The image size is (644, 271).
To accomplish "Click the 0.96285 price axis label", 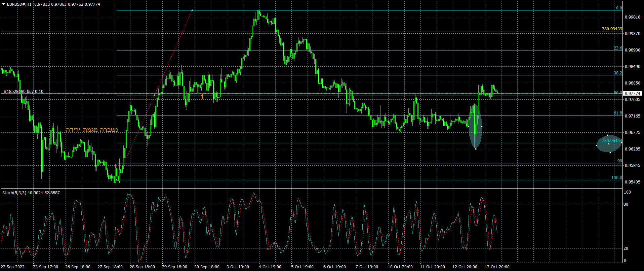I will point(632,149).
